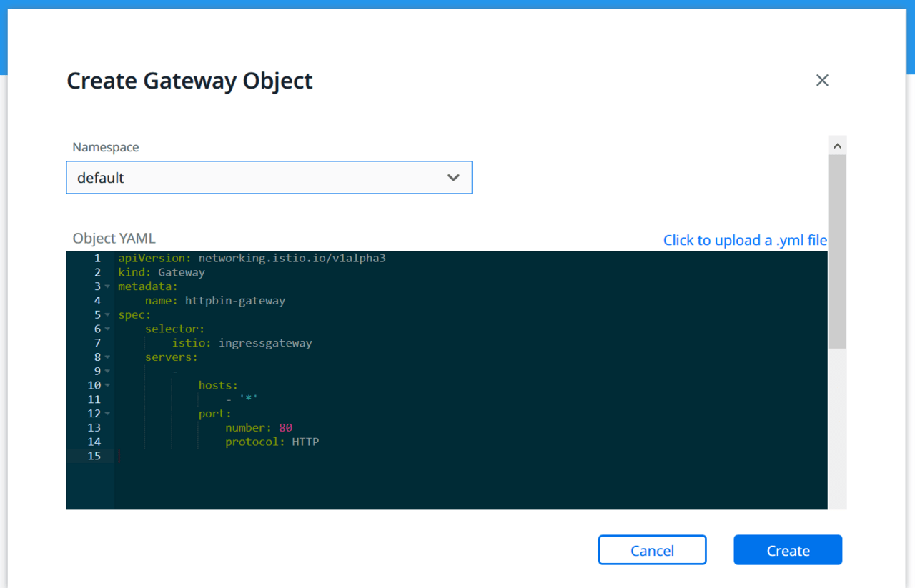Click line number 15 in the gutter

click(x=94, y=456)
